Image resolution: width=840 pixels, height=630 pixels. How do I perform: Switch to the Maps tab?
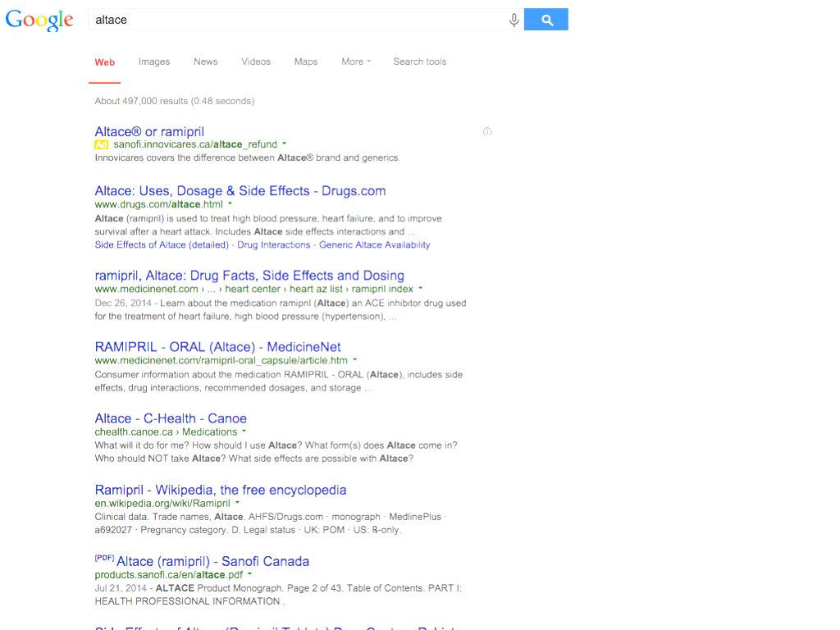tap(306, 62)
